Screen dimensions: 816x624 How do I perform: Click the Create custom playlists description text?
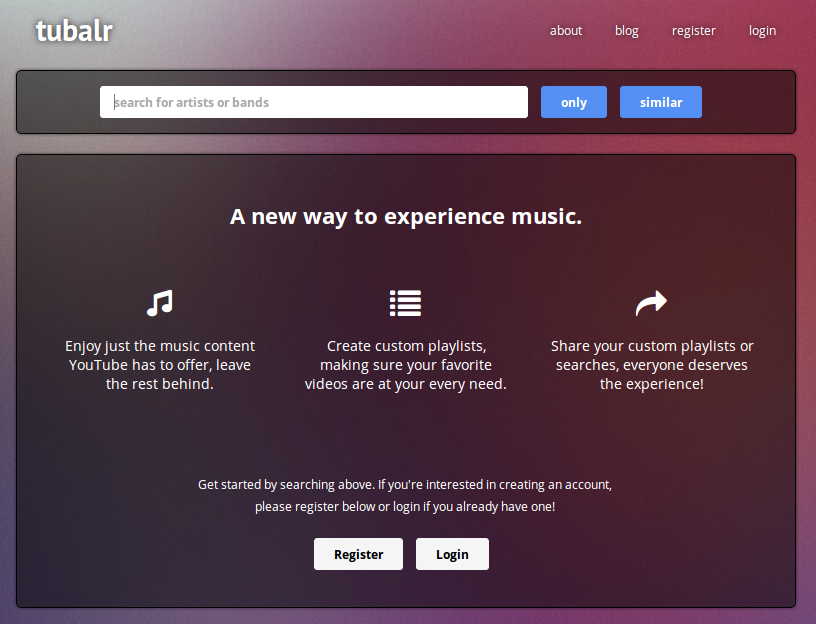pos(405,365)
